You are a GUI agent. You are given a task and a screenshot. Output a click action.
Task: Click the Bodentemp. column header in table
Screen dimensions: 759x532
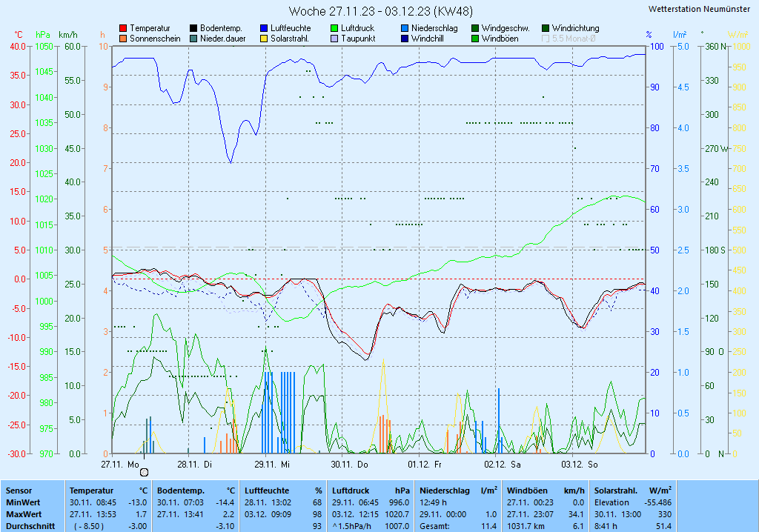[x=181, y=491]
